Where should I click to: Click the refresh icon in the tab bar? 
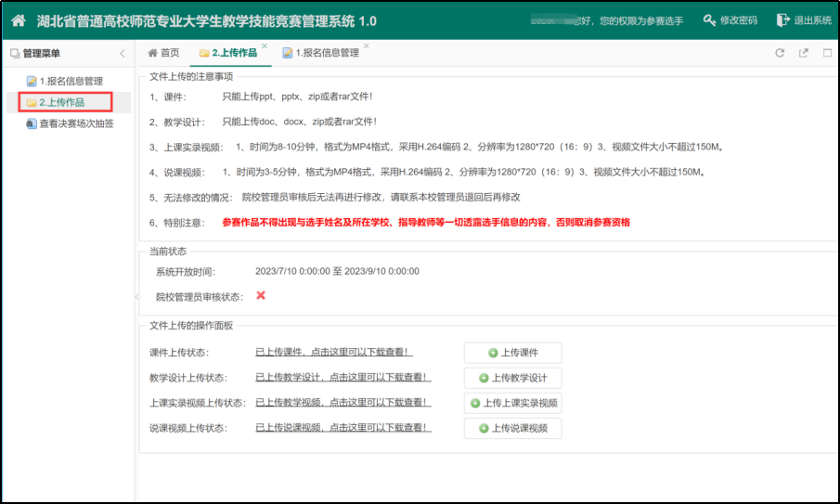(x=780, y=53)
